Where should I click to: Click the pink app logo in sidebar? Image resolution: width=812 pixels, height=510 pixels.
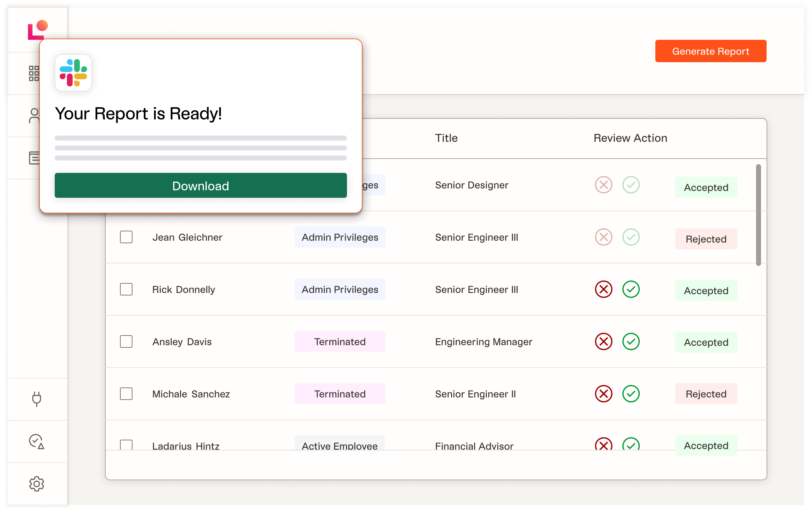38,30
